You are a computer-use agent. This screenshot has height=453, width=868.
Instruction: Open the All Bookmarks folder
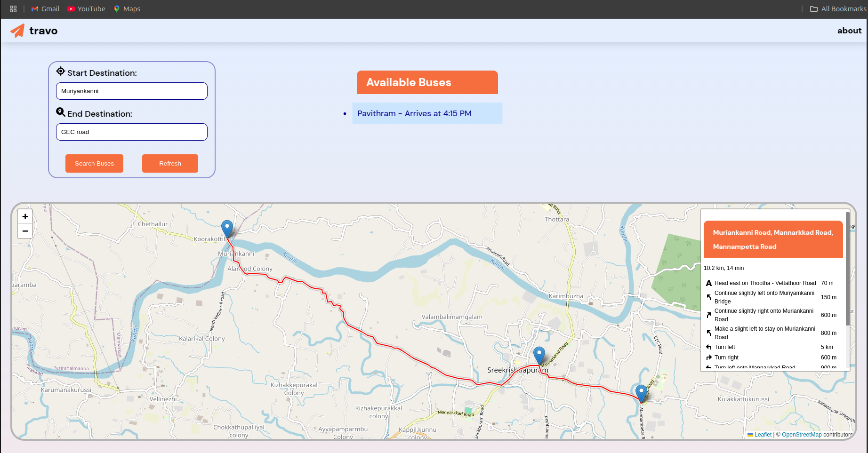point(838,9)
